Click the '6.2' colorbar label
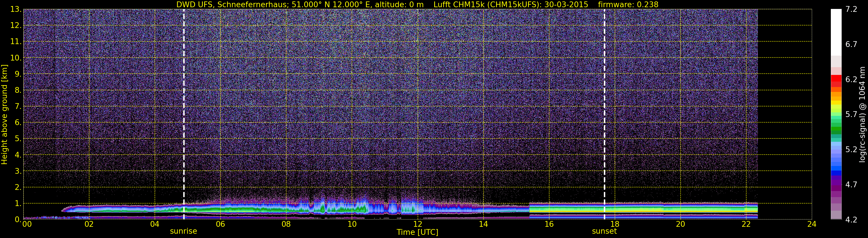Viewport: 868px width, 238px height. point(851,80)
